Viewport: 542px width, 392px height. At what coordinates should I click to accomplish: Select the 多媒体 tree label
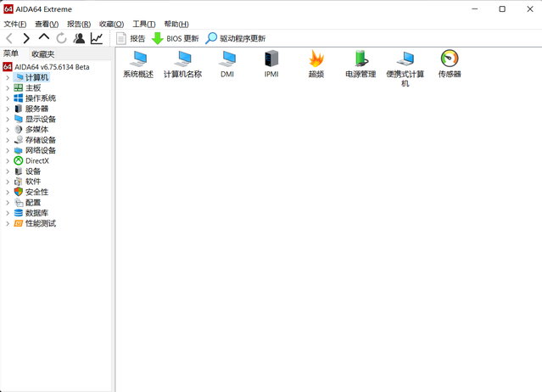click(x=36, y=130)
